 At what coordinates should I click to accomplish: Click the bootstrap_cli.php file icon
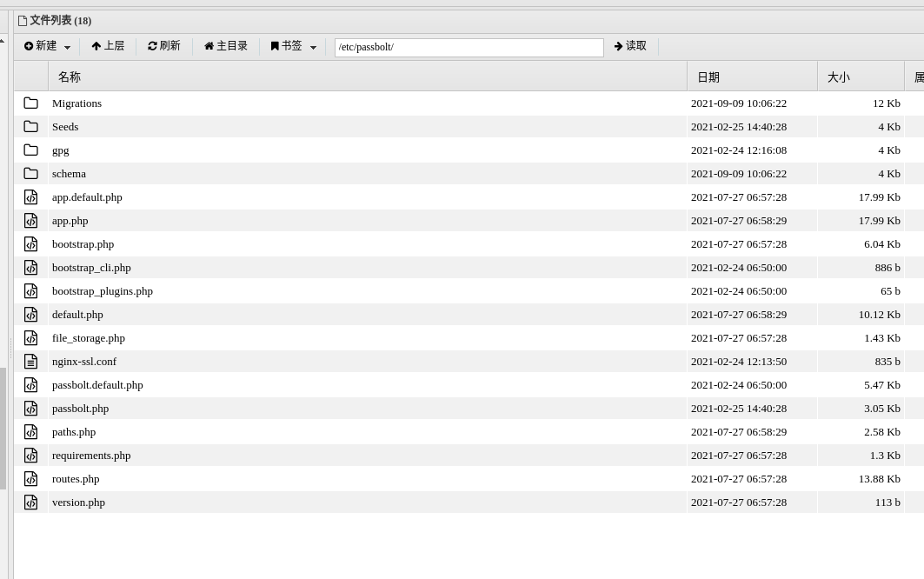(x=30, y=268)
